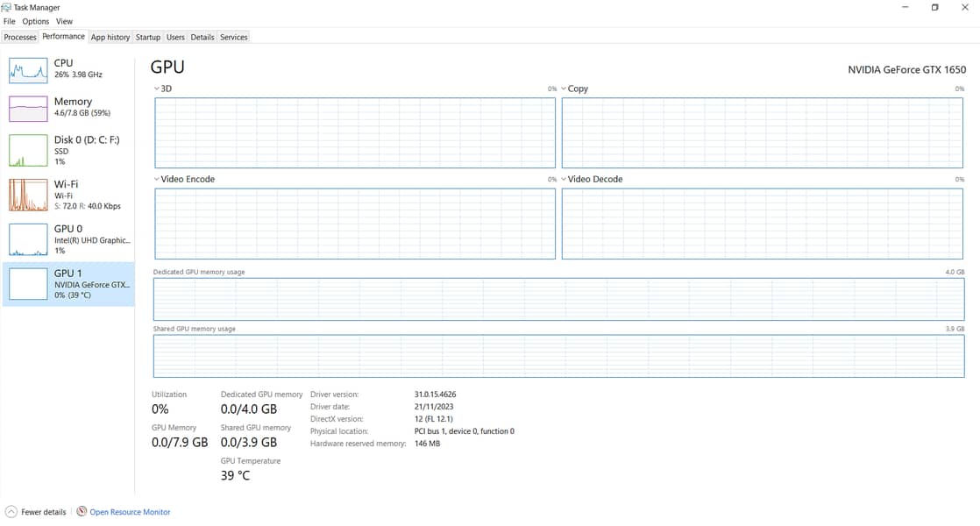Open the Options menu

click(36, 21)
